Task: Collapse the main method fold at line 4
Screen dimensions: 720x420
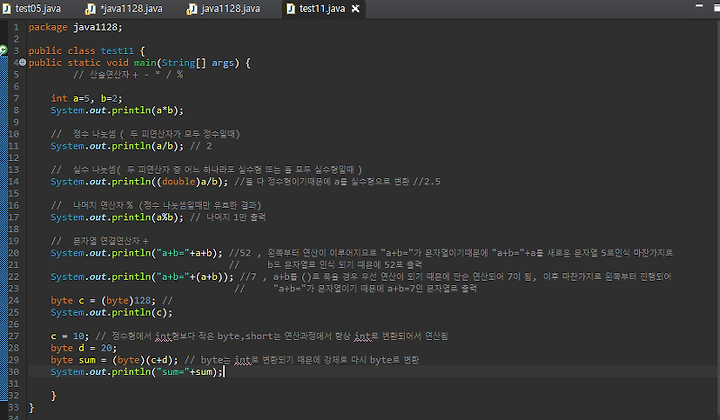Action: point(22,62)
